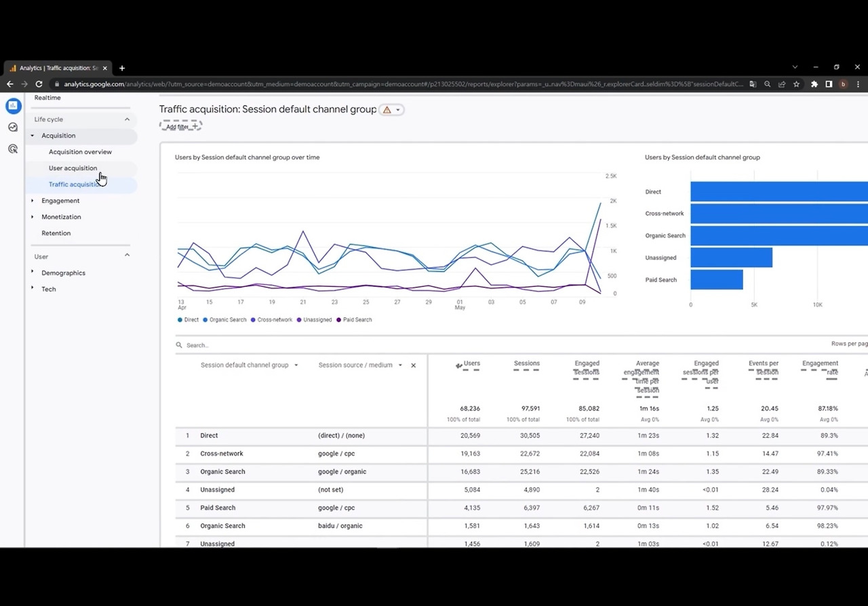Click the Cross-network row label in table

click(221, 453)
